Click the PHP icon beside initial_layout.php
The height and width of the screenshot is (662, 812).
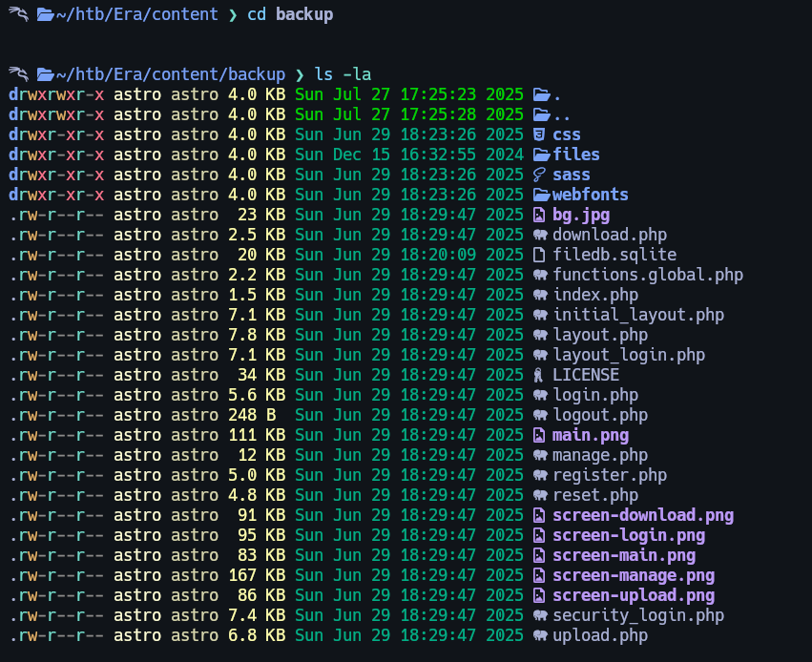point(540,316)
